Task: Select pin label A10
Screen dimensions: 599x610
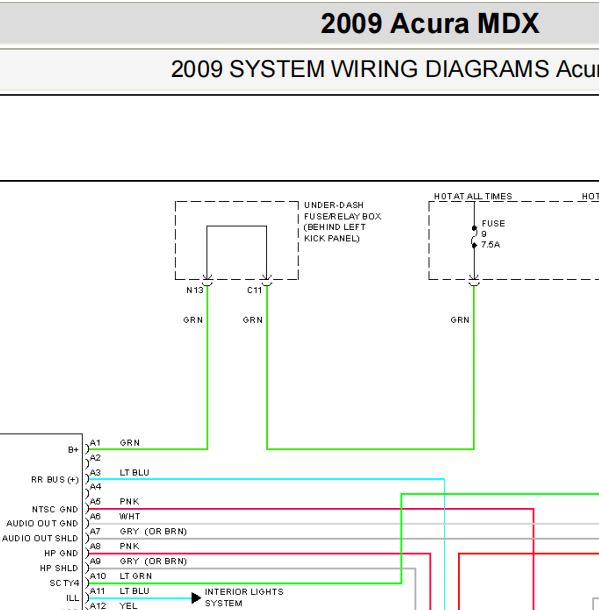Action: pyautogui.click(x=98, y=576)
